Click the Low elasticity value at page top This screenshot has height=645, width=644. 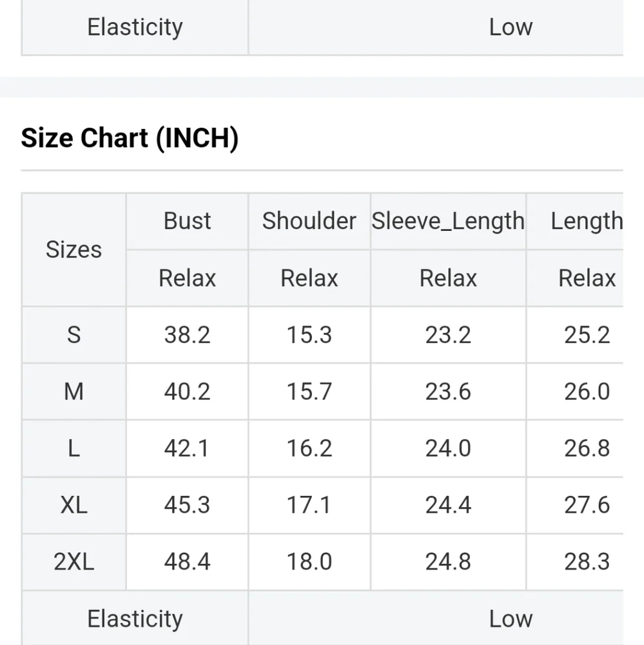[x=511, y=27]
